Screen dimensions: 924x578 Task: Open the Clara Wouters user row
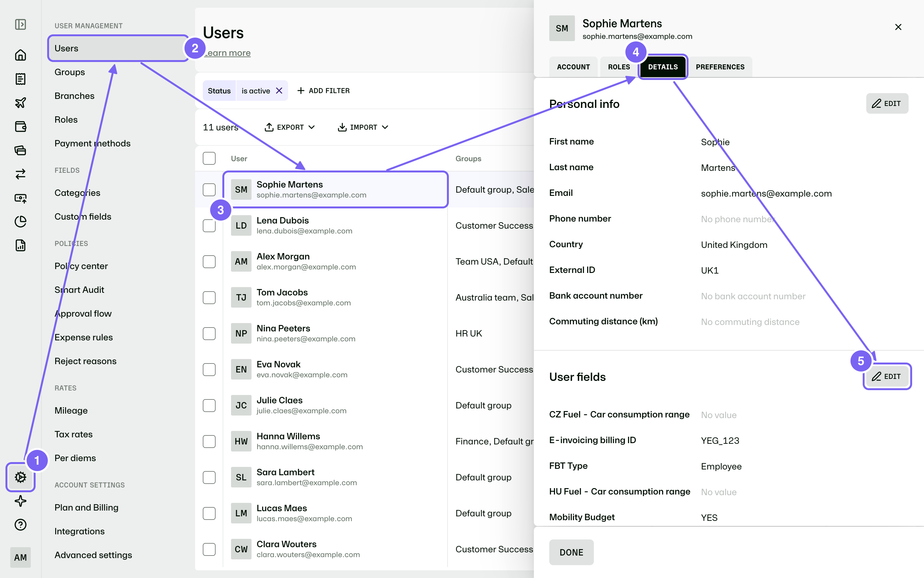[x=335, y=549]
